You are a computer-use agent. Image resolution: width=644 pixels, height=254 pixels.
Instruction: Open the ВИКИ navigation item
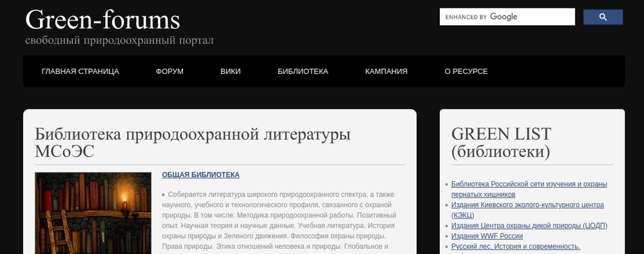[231, 71]
